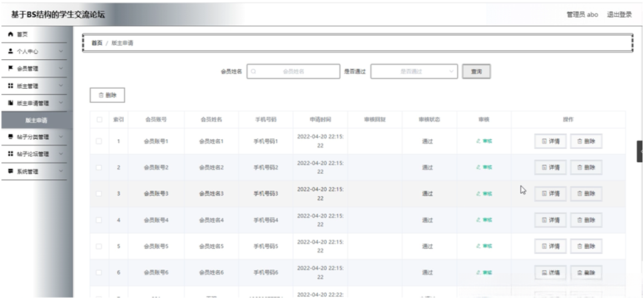
Task: Delete row 6 with 删除 button
Action: point(586,272)
